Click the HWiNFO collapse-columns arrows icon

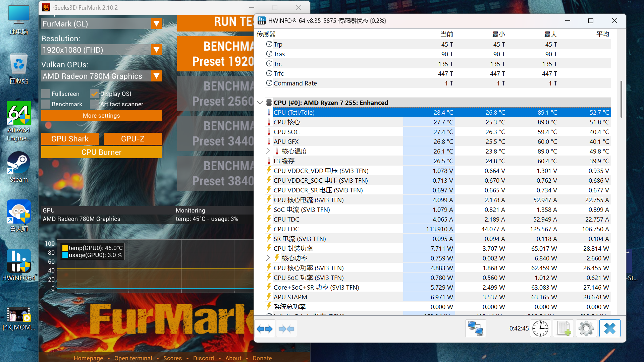pos(286,328)
